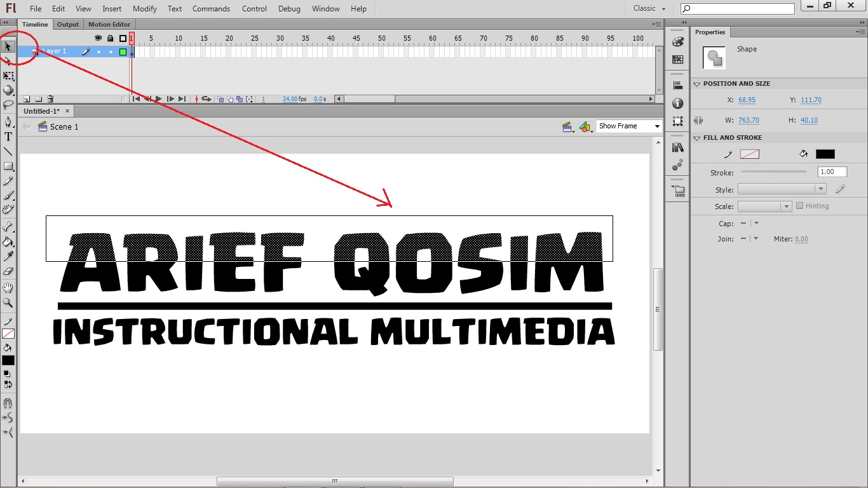This screenshot has height=488, width=868.
Task: Toggle lock dot for Layer 1
Action: click(111, 51)
